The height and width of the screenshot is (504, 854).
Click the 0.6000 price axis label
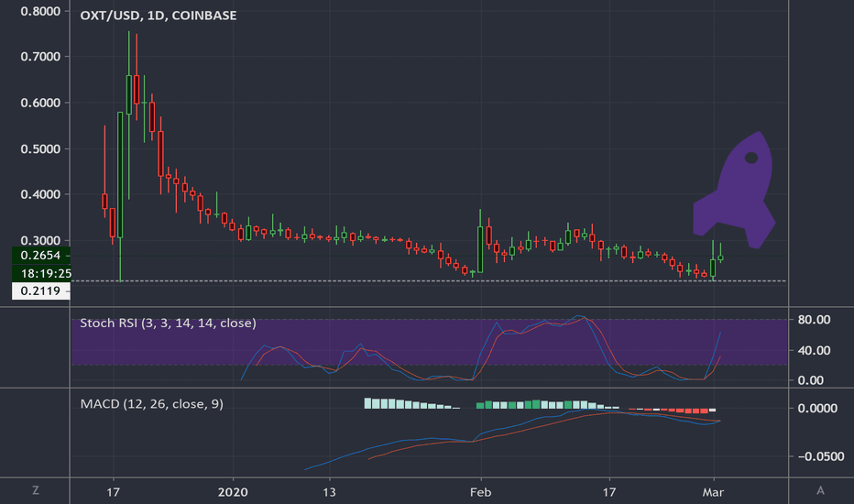pyautogui.click(x=40, y=103)
